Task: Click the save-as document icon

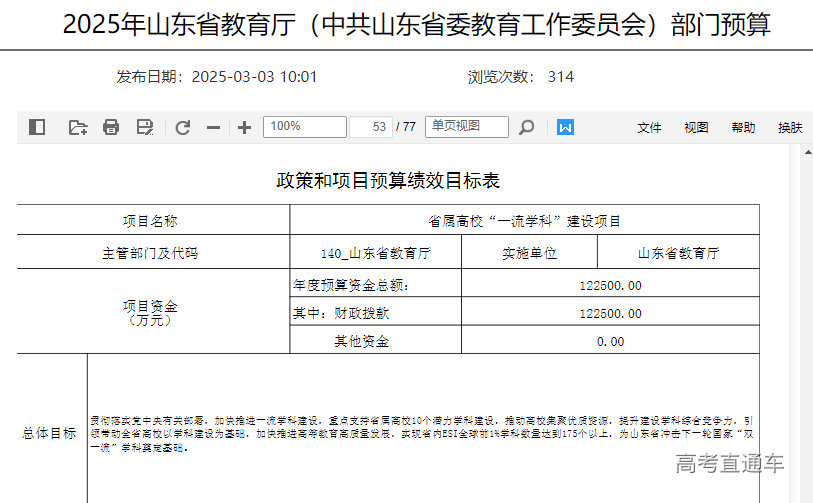Action: [x=145, y=127]
